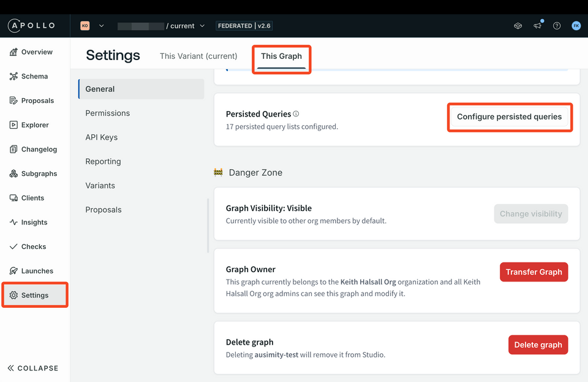Screen dimensions: 588x382
Task: Collapse the sidebar with the COLLAPSE button
Action: [33, 368]
